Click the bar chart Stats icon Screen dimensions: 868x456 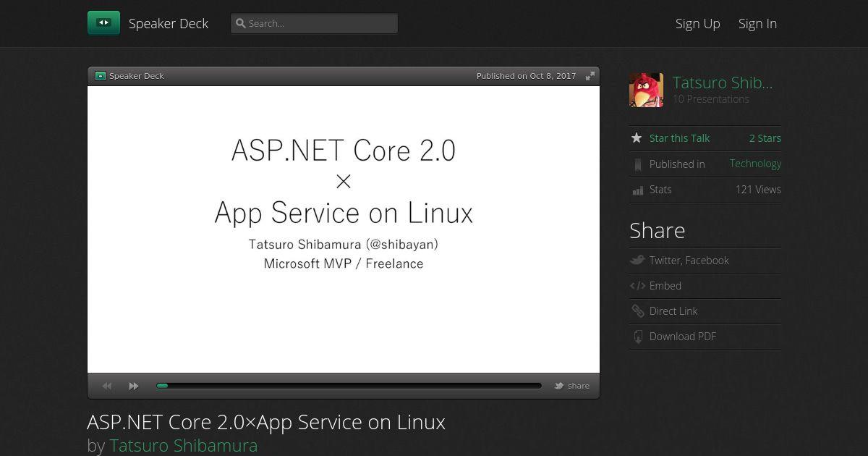[637, 190]
